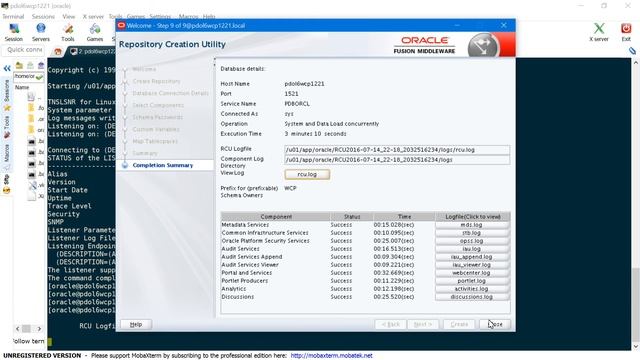Open the stb.log logfile
Screen dimensions: 640x360
[x=472, y=233]
